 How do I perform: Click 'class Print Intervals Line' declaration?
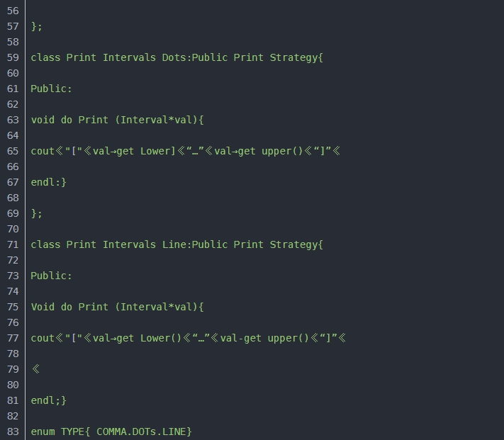click(x=177, y=244)
